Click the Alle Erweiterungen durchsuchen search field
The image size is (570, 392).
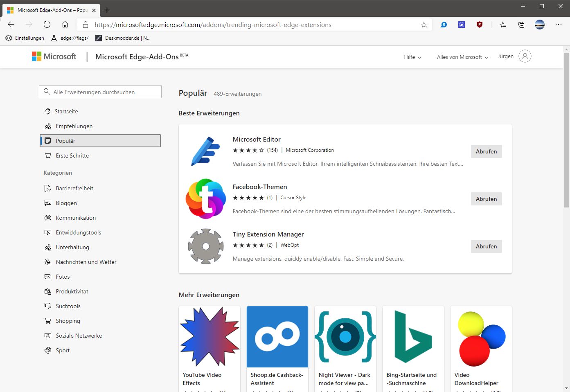click(100, 92)
